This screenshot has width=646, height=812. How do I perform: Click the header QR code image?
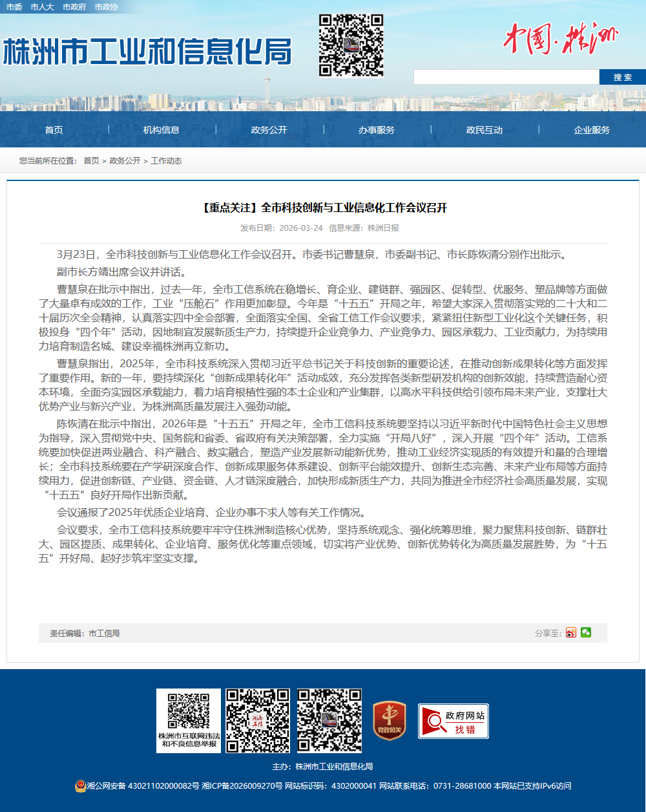point(351,45)
